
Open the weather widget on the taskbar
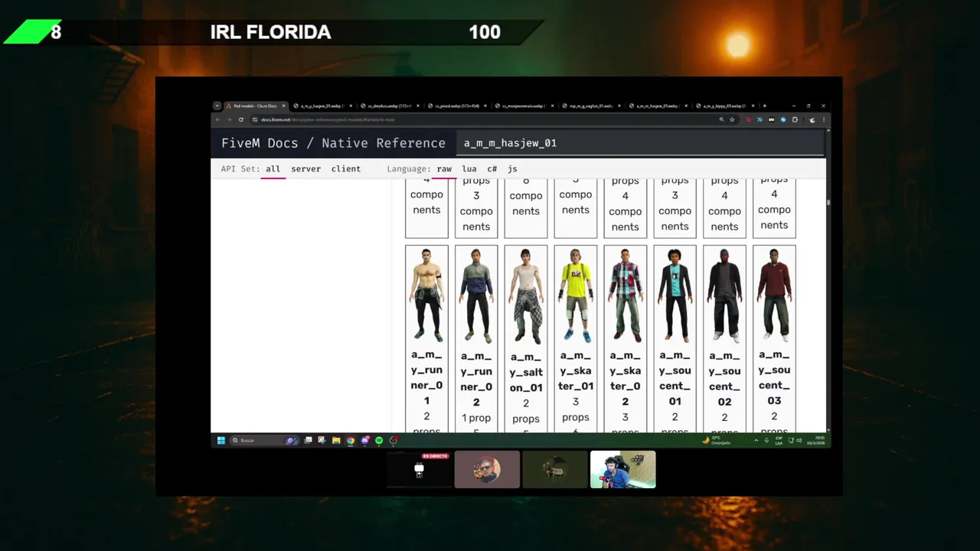[717, 440]
